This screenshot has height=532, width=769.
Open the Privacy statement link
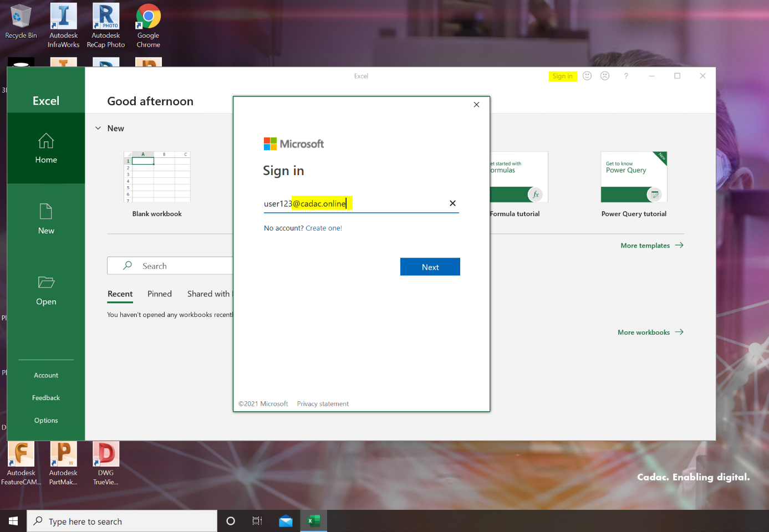click(323, 404)
